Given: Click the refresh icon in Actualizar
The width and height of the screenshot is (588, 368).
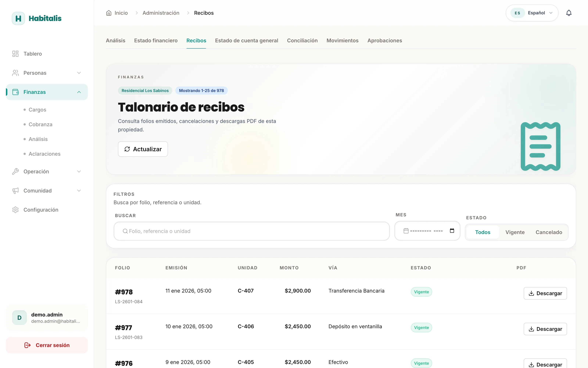Looking at the screenshot, I should click(x=127, y=149).
